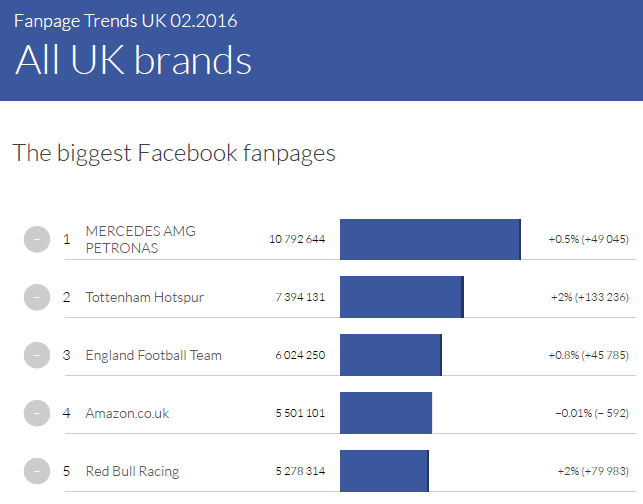Click the gray circle next to Tottenham Hotspur
Image resolution: width=643 pixels, height=504 pixels.
36,297
